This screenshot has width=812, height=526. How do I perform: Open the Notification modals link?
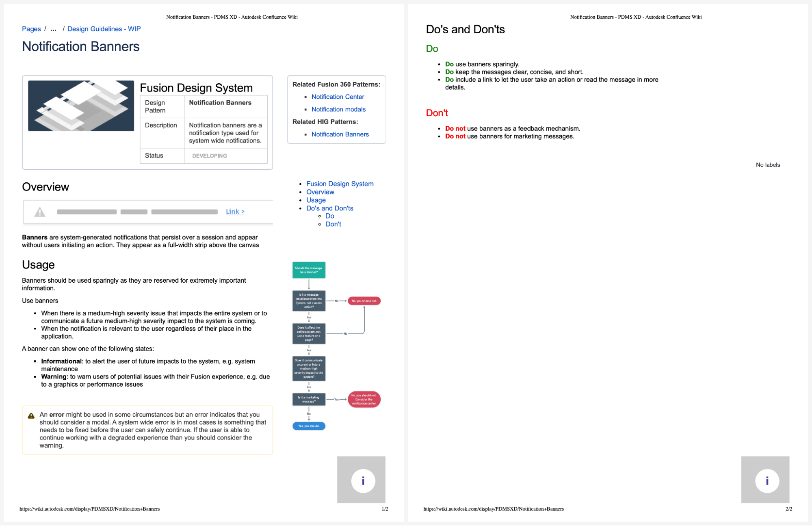[x=338, y=109]
